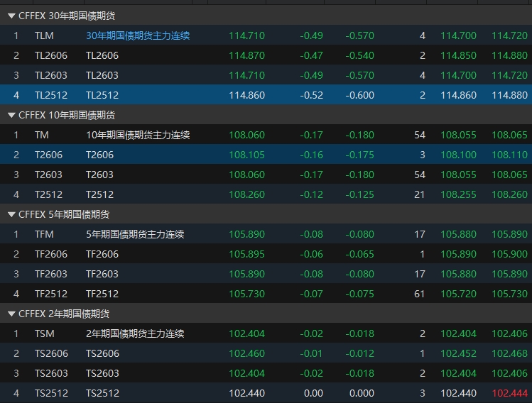
Task: Click TF2512 bid price 105.720
Action: coord(458,294)
